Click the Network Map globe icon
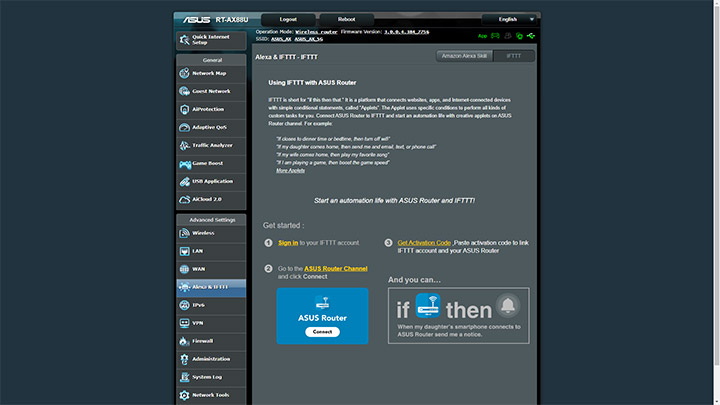Image resolution: width=720 pixels, height=405 pixels. (185, 73)
